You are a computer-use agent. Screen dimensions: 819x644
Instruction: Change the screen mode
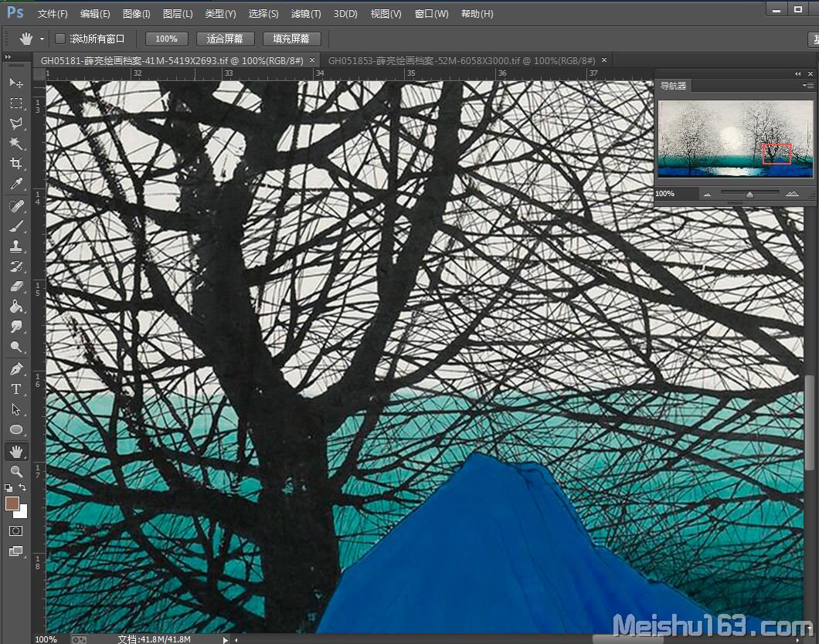[x=16, y=551]
